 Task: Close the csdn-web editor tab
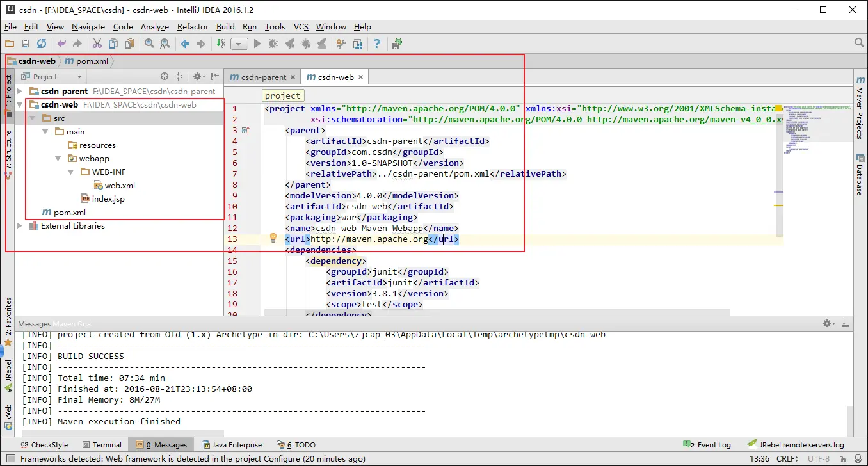pyautogui.click(x=360, y=77)
